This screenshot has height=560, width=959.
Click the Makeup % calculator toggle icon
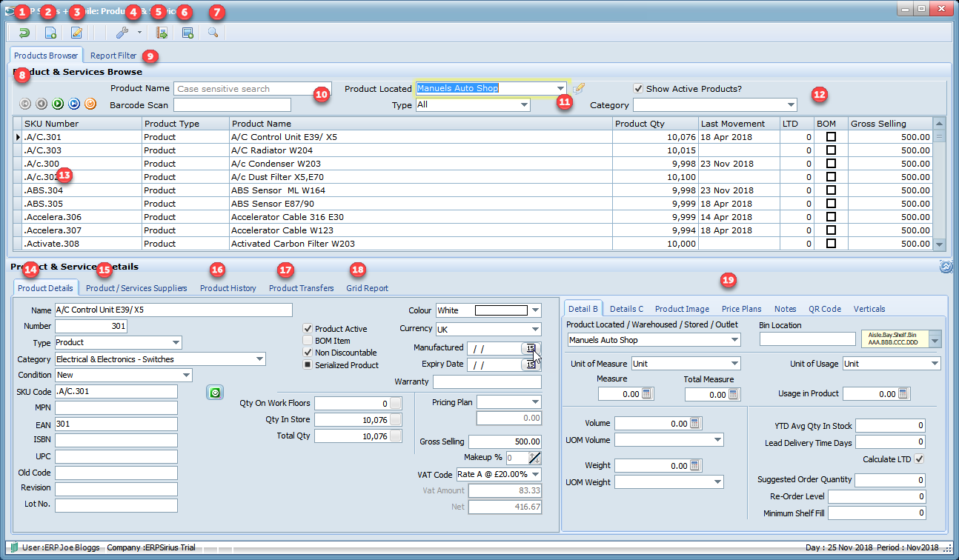point(535,458)
